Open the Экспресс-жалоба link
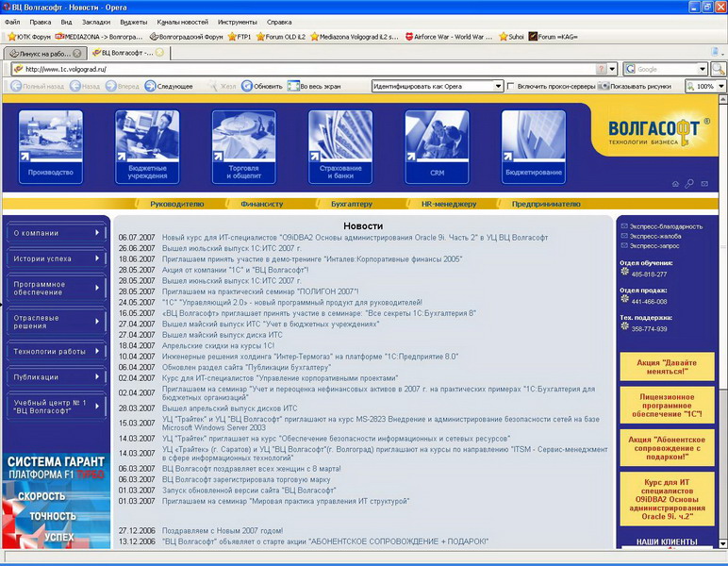Screen dimensions: 728x566 point(655,237)
